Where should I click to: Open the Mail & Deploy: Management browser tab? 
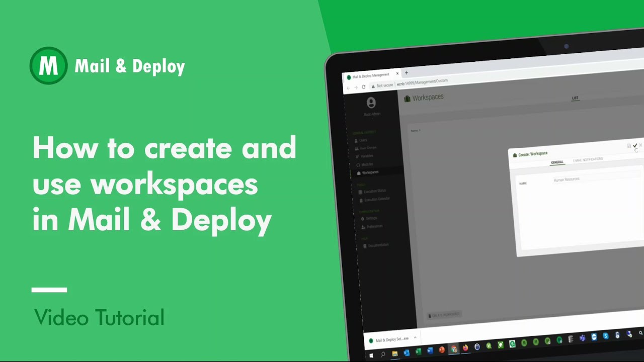[371, 76]
